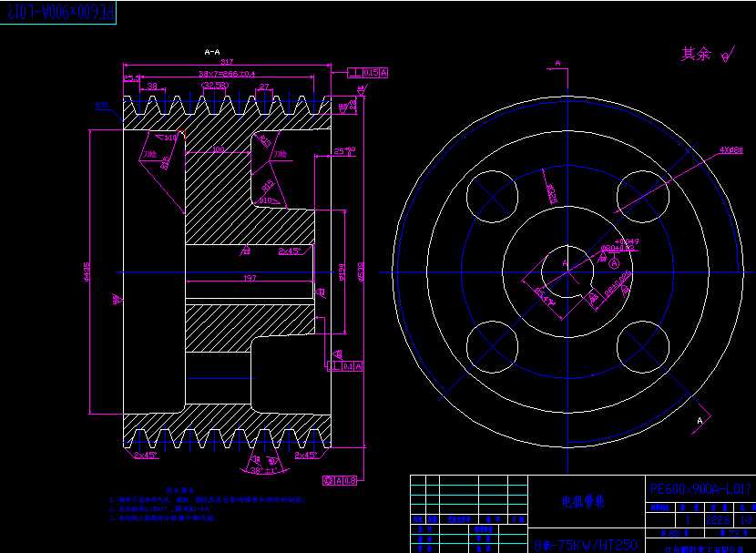Click the 100 web width dimension

218,149
